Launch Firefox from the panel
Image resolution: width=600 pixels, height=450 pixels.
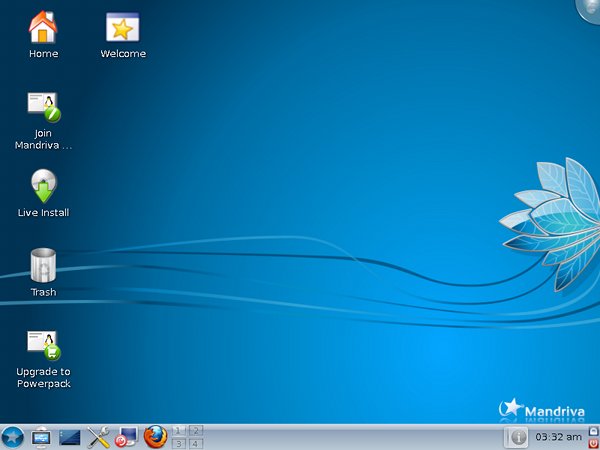[155, 437]
